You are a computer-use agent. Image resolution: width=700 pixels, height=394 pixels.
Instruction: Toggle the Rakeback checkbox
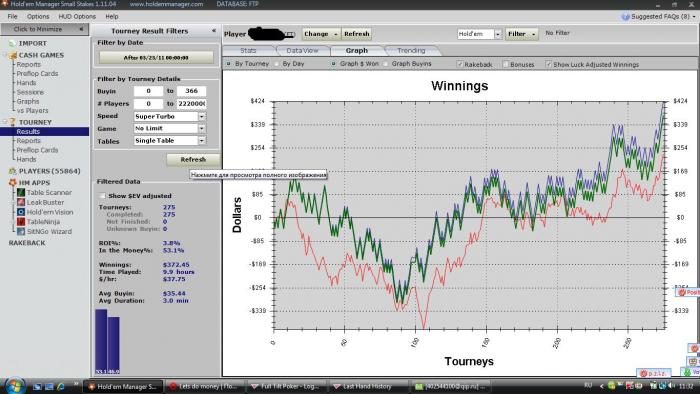point(459,64)
